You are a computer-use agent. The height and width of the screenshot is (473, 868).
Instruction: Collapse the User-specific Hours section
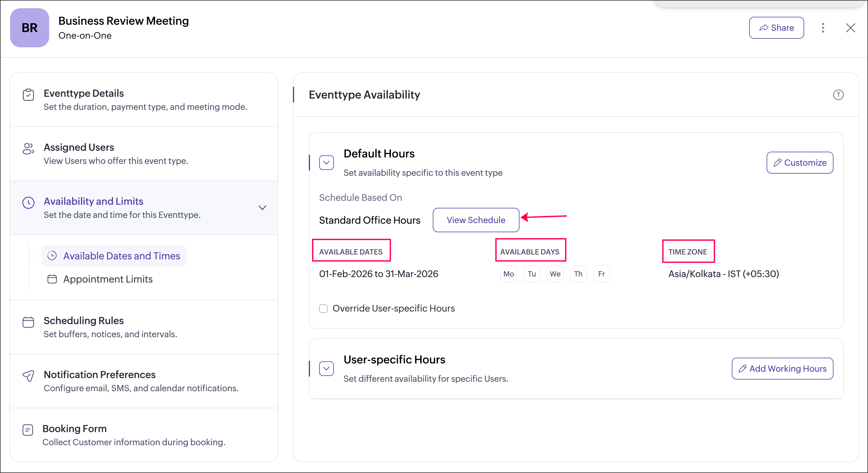tap(326, 369)
